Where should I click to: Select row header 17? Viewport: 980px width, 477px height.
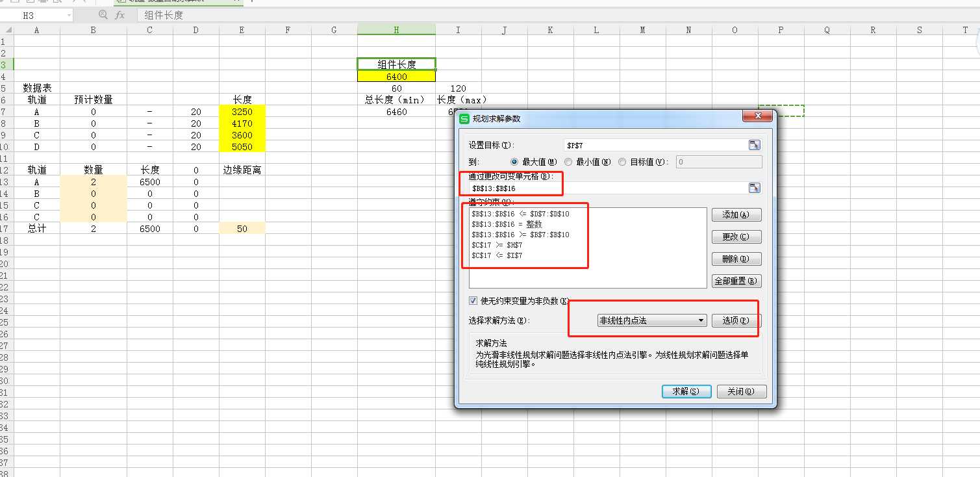pos(6,229)
